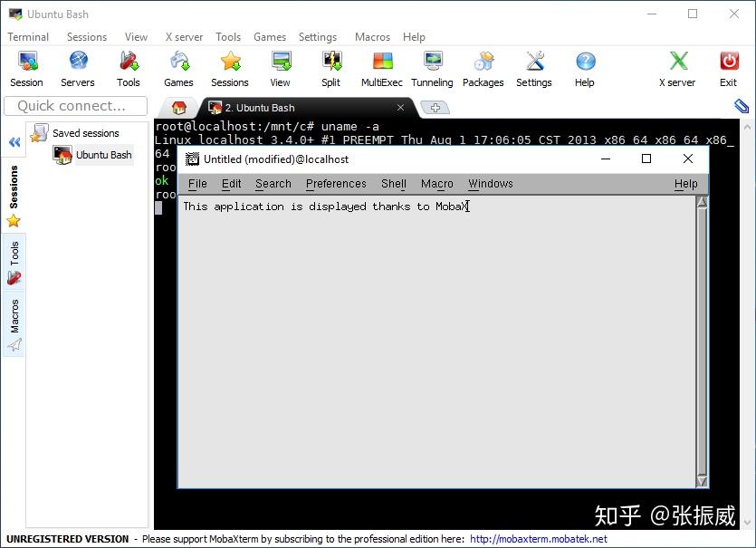The height and width of the screenshot is (548, 756).
Task: Open the Session toolbar icon
Action: click(27, 69)
